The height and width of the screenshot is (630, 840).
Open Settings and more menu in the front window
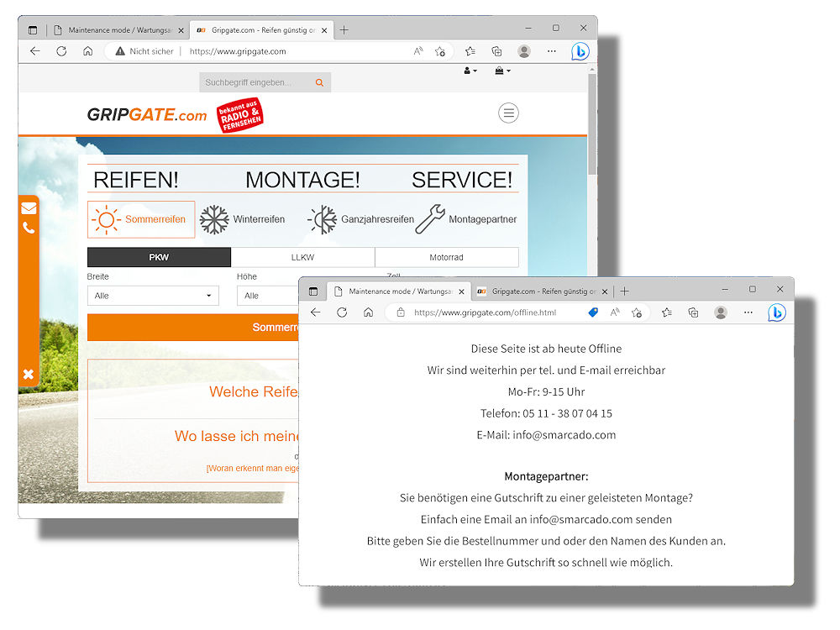click(x=748, y=312)
